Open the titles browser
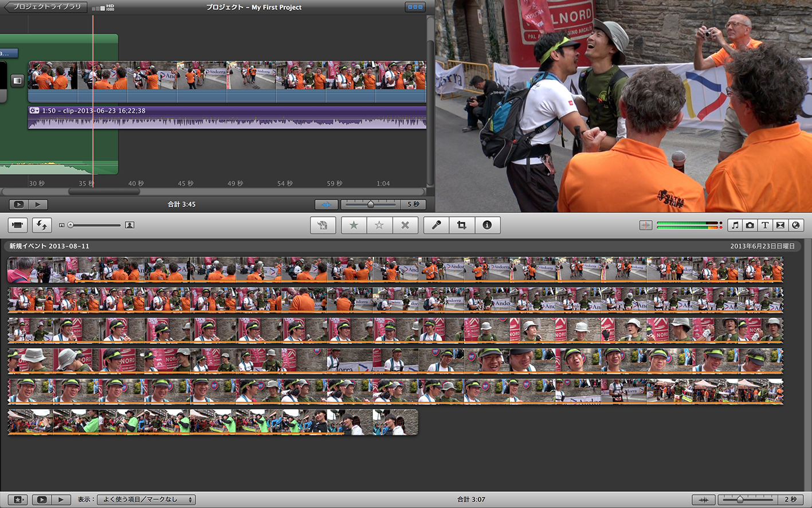The image size is (812, 508). (765, 225)
